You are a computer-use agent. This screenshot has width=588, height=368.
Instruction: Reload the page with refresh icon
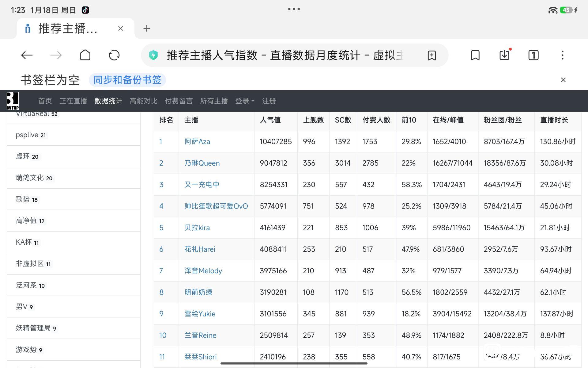point(114,55)
